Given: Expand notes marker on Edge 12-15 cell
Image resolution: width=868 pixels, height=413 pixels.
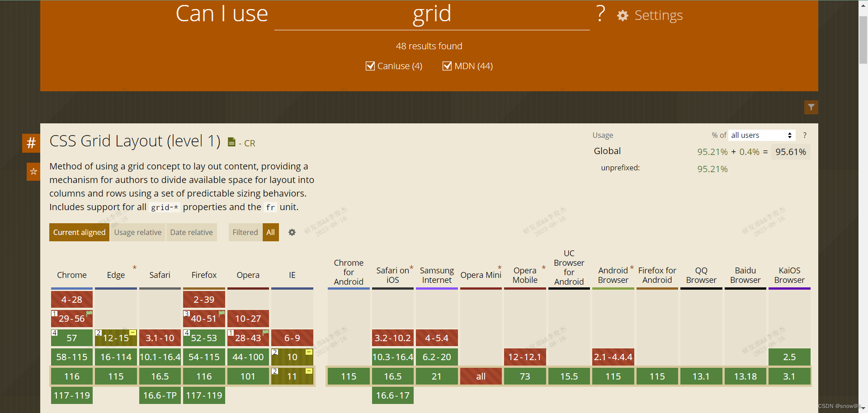Looking at the screenshot, I should tap(132, 332).
